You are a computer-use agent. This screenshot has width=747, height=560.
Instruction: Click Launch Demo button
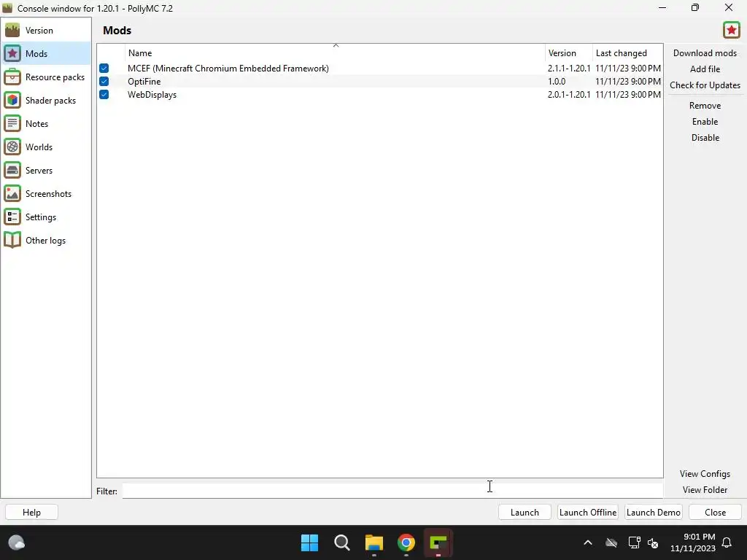click(x=653, y=513)
